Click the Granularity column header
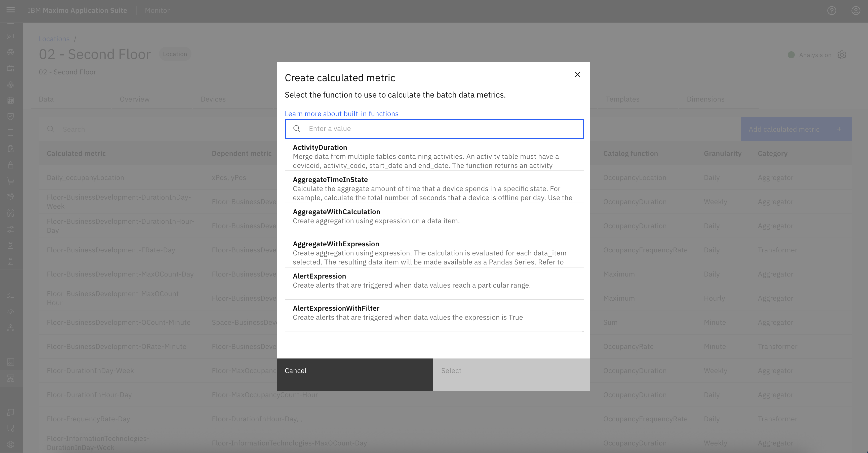868x453 pixels. 722,154
